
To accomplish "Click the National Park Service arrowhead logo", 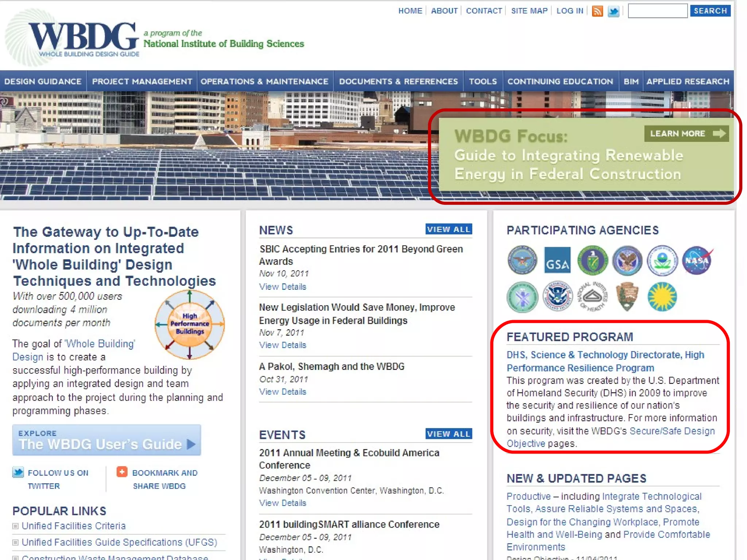I will 627,296.
